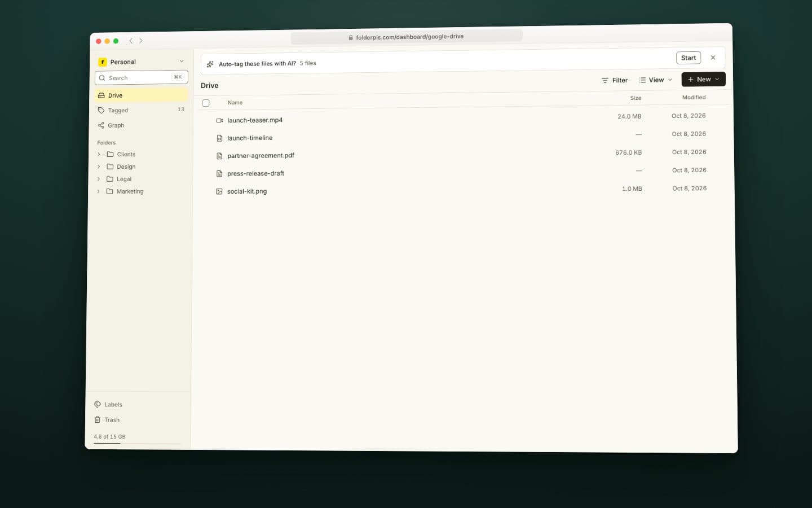Viewport: 812px width, 508px height.
Task: Click the image icon beside social-kit.png
Action: coord(219,191)
